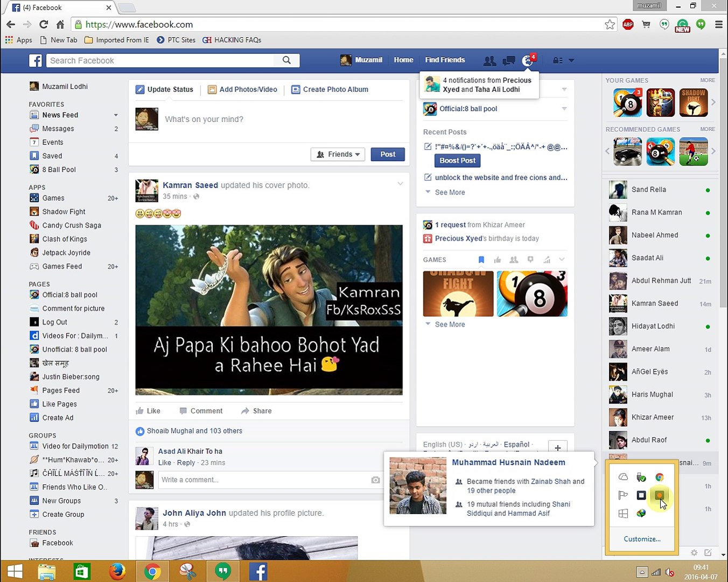The image size is (728, 582).
Task: Select the bookmark tab icon in Games box
Action: point(481,260)
